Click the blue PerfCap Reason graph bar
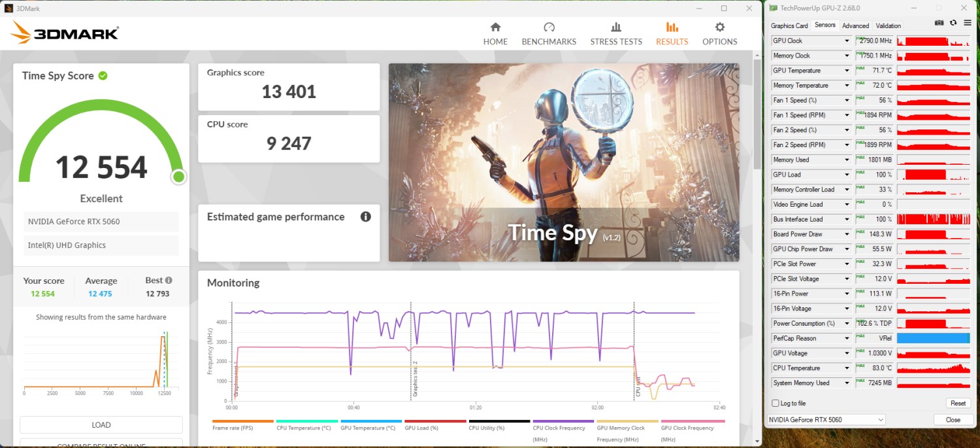Viewport: 980px width, 448px height. click(934, 338)
